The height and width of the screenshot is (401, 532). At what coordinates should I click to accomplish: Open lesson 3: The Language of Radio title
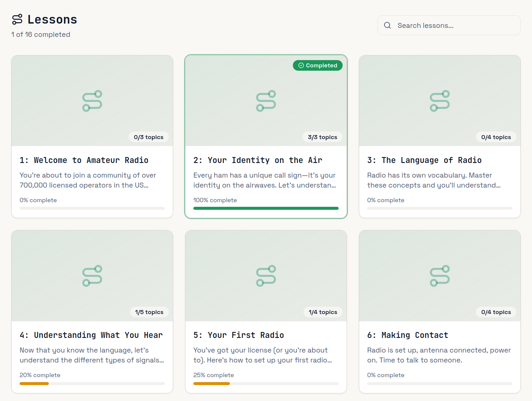click(x=424, y=160)
